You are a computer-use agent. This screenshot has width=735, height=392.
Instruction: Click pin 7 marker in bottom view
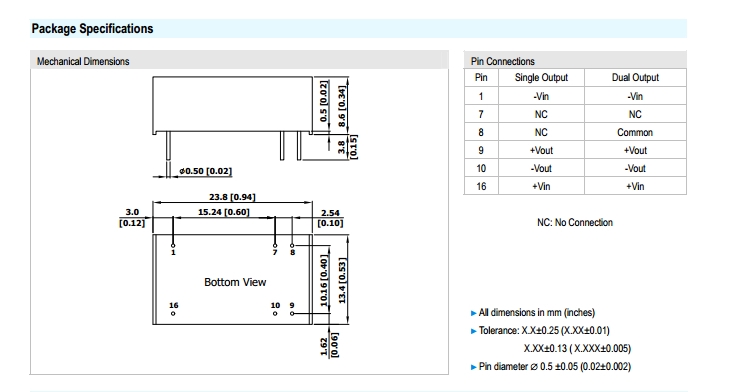point(275,246)
